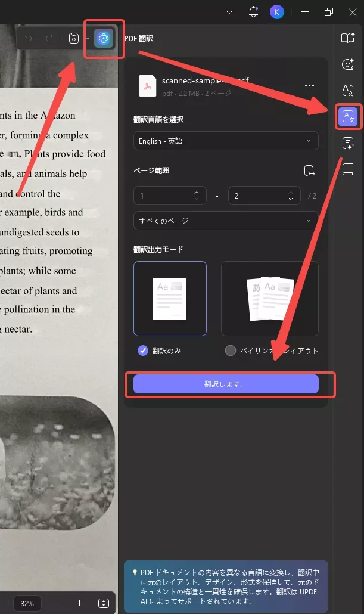Image resolution: width=364 pixels, height=614 pixels.
Task: Open the AI summarize document icon
Action: point(347,143)
